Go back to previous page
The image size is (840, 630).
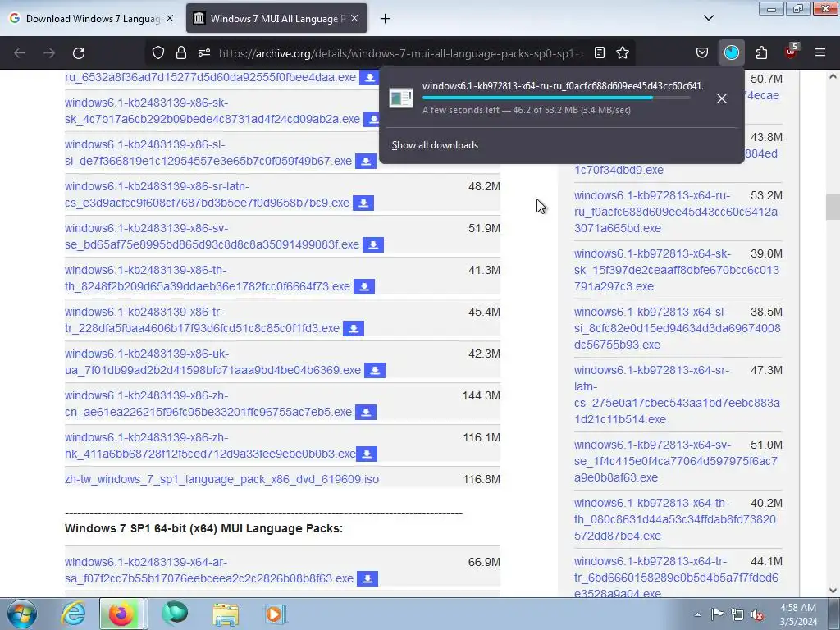coord(20,53)
